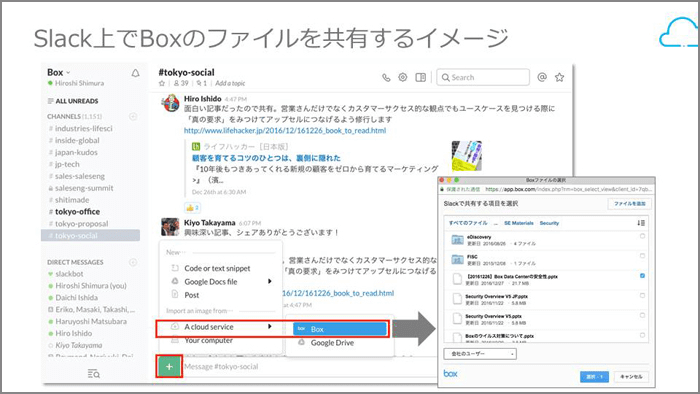
Task: Select Google Drive in the cloud submenu
Action: click(x=332, y=343)
